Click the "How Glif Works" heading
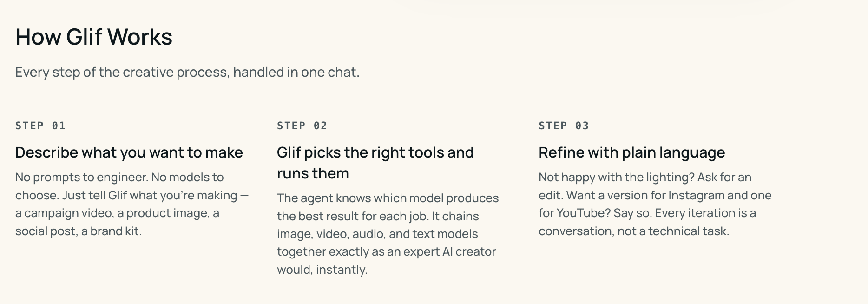Screen dimensions: 868x304 coord(94,37)
